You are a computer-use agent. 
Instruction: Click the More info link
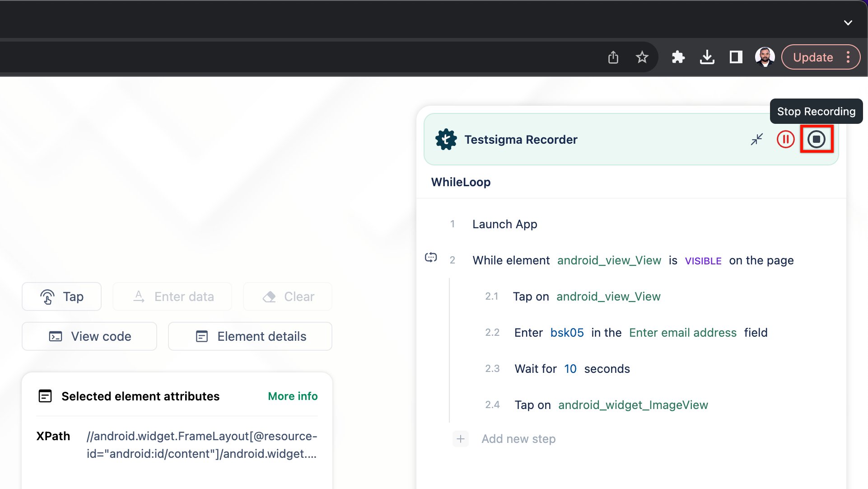(292, 396)
